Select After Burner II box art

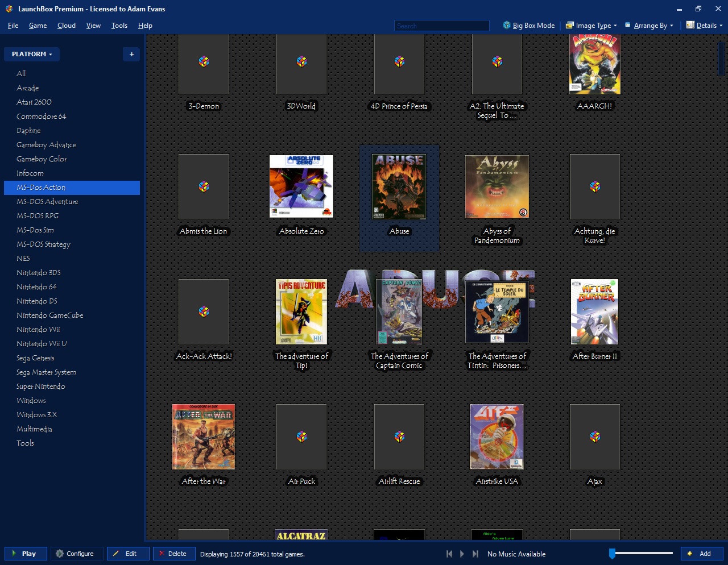(595, 311)
